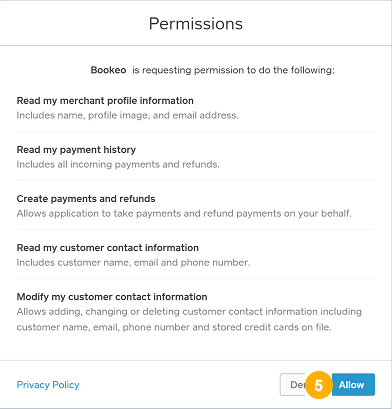The height and width of the screenshot is (409, 392).
Task: Click 'Includes all incoming payments and refunds' description
Action: [x=118, y=164]
